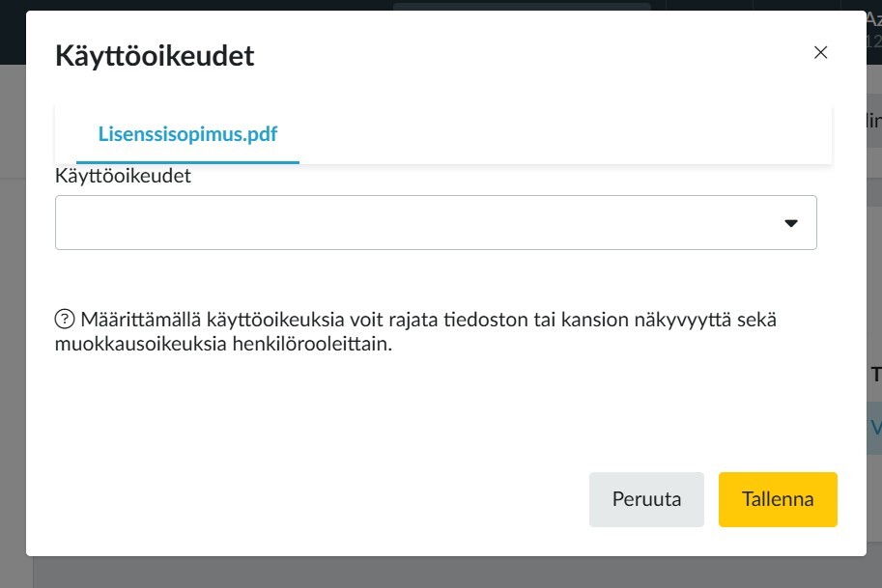Click the bold Käyttöoikeudet dialog title
The width and height of the screenshot is (882, 588).
155,55
